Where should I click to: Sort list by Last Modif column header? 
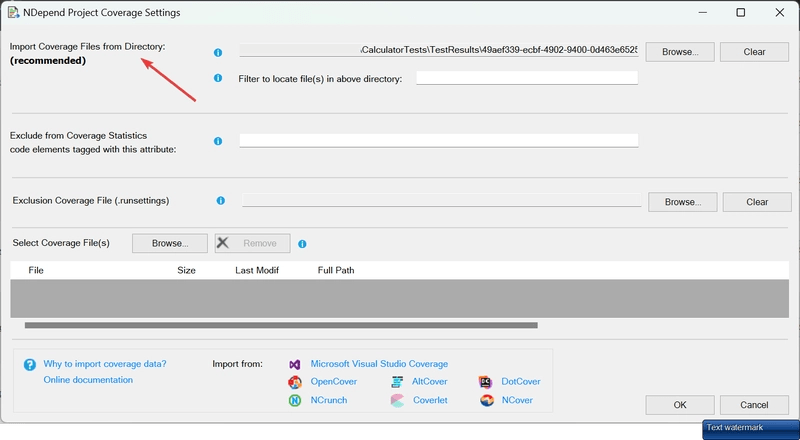(x=257, y=271)
